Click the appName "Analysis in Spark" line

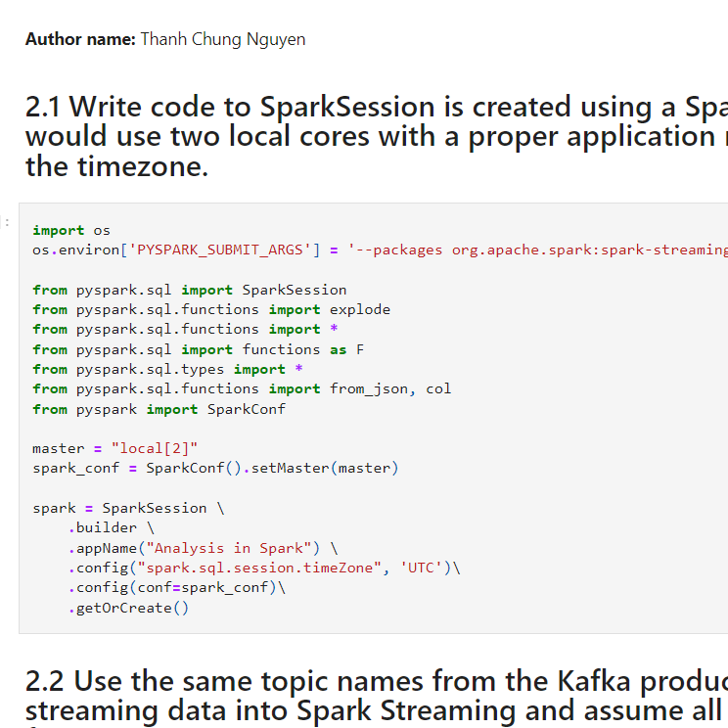pos(203,548)
